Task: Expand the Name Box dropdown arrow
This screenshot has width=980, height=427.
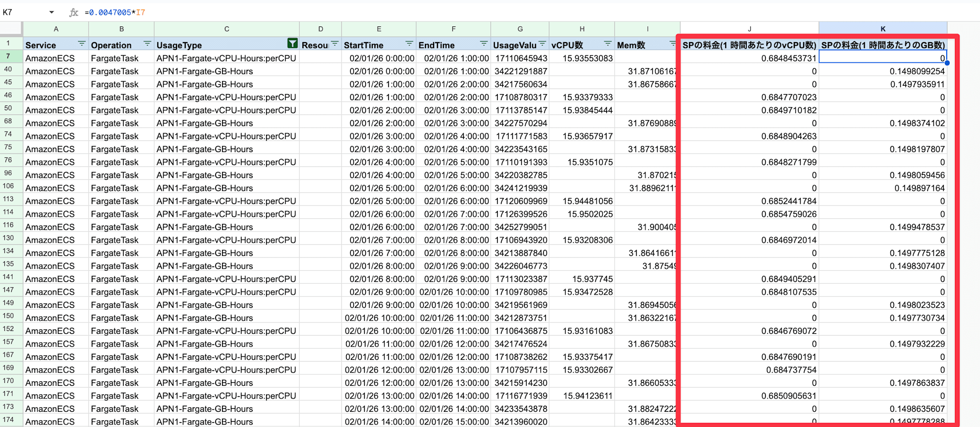Action: pos(51,12)
